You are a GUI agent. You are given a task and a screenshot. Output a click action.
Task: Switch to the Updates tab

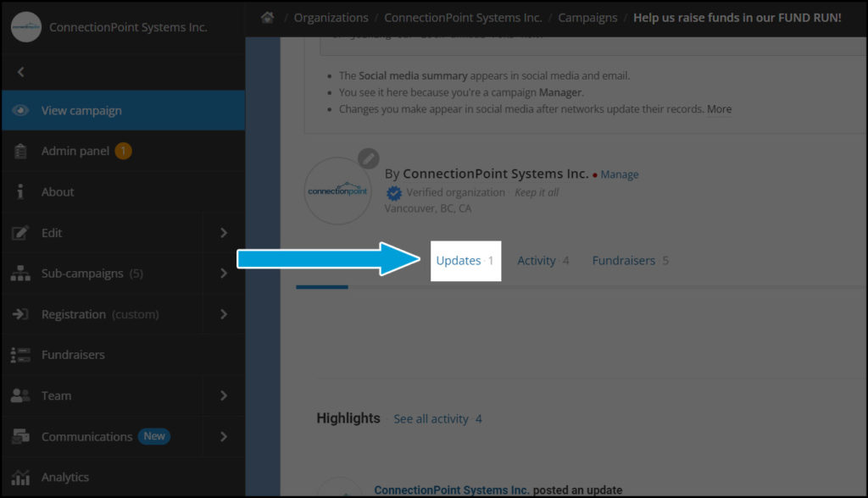click(465, 261)
